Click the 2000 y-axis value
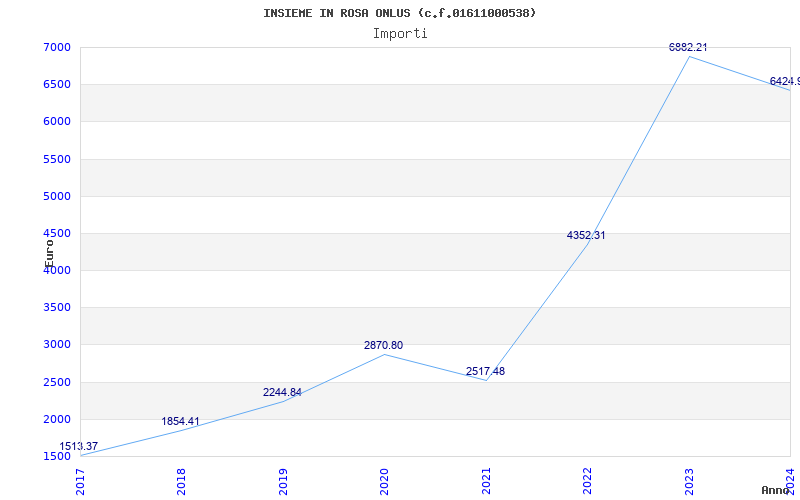800x500 pixels. click(x=57, y=419)
